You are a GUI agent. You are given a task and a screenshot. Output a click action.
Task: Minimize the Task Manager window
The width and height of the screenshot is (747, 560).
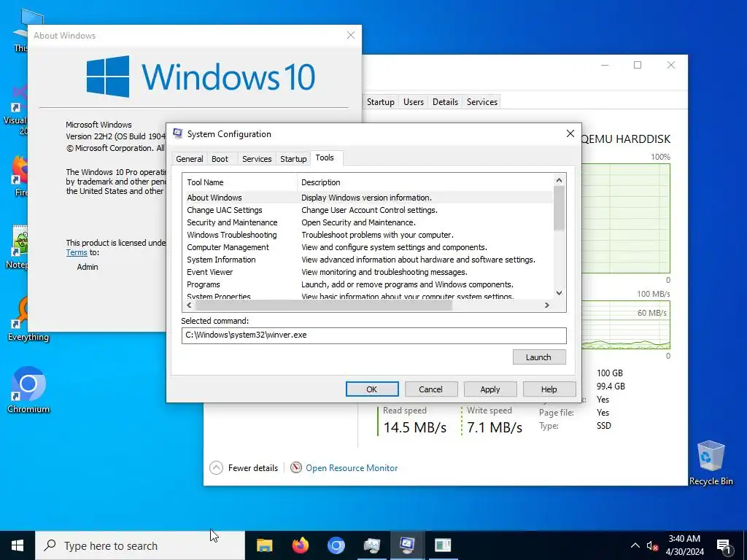(605, 65)
